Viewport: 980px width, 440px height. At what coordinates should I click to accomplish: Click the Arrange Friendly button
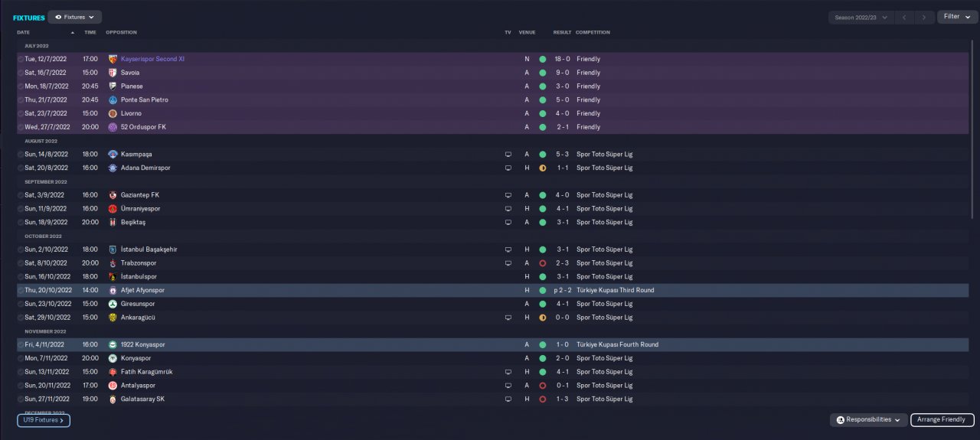(942, 420)
